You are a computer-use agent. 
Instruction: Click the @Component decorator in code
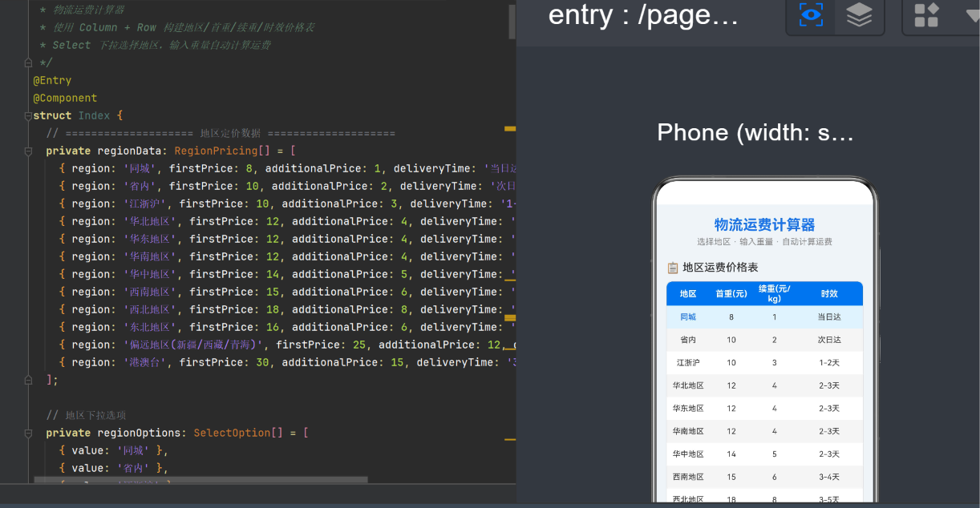(x=65, y=99)
